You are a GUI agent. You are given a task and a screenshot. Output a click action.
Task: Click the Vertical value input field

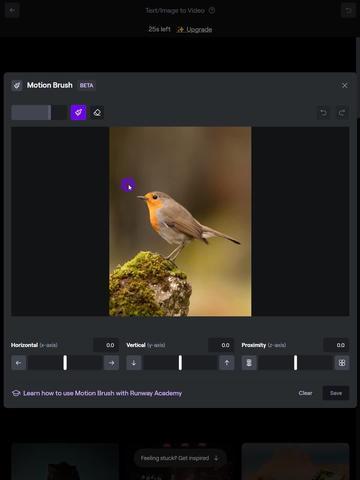[221, 345]
